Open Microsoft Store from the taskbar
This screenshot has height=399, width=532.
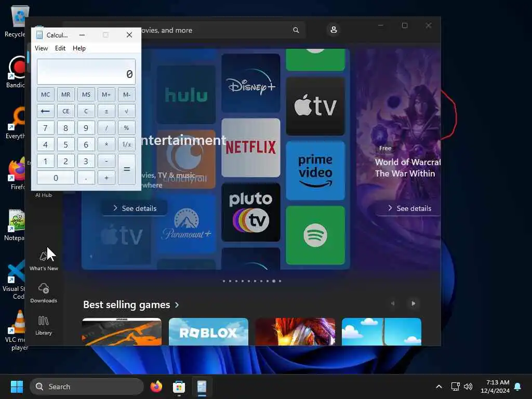[x=179, y=387]
